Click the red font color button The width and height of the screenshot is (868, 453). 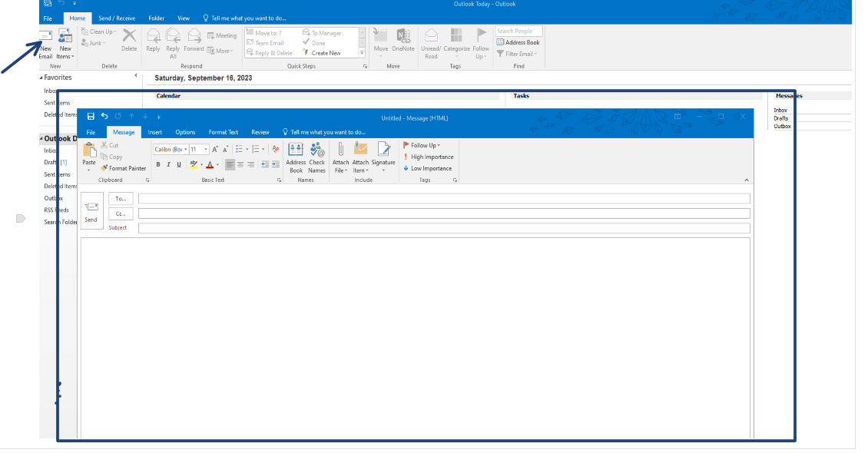(210, 164)
